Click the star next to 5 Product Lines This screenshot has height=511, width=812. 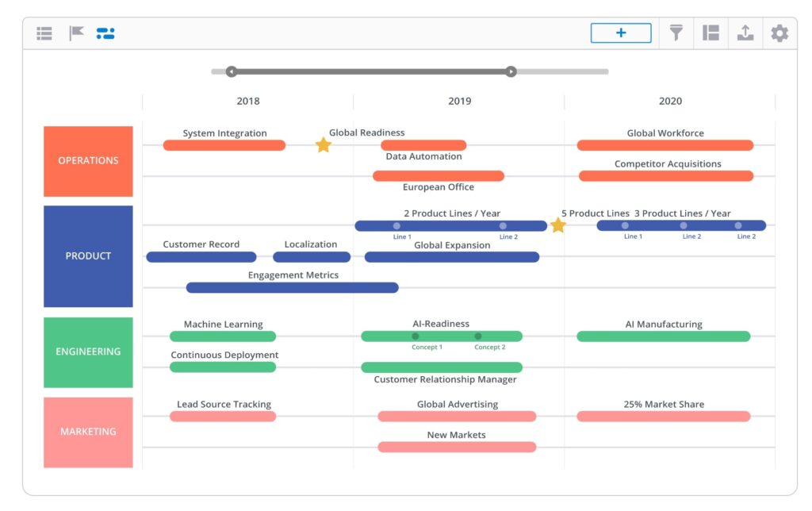[558, 225]
